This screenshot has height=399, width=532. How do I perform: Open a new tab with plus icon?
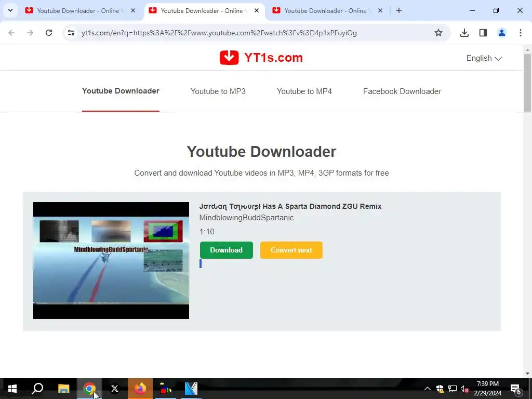399,10
